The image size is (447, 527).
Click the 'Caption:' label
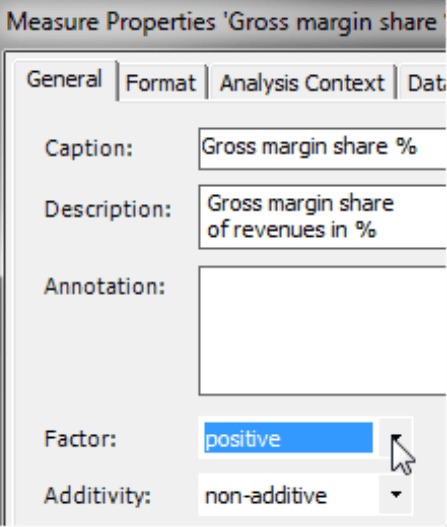coord(89,148)
